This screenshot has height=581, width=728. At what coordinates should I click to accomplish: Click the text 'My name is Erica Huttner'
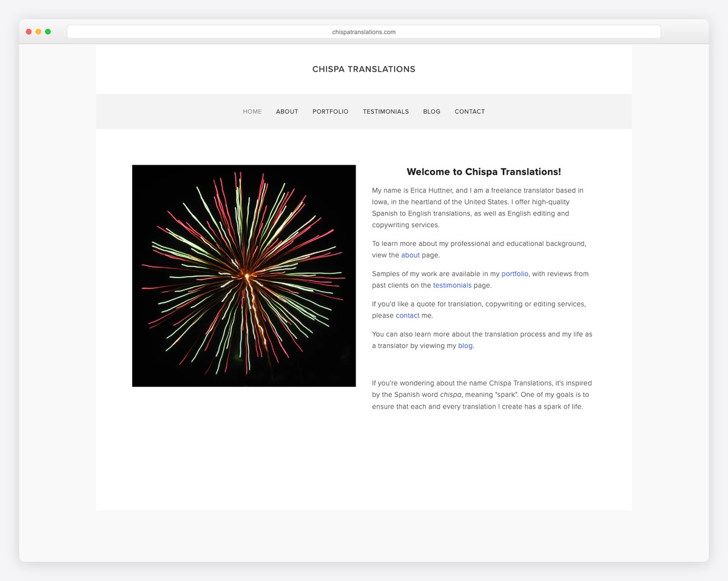[x=413, y=191]
